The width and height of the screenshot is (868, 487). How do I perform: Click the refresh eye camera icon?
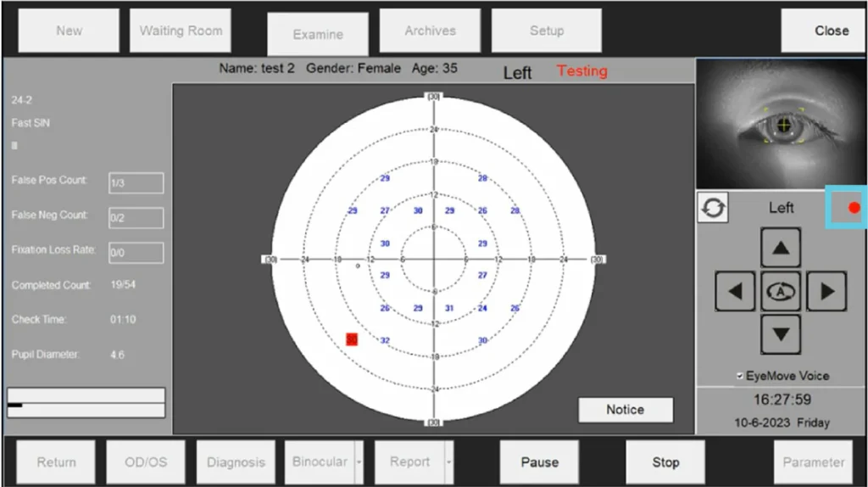click(x=713, y=208)
